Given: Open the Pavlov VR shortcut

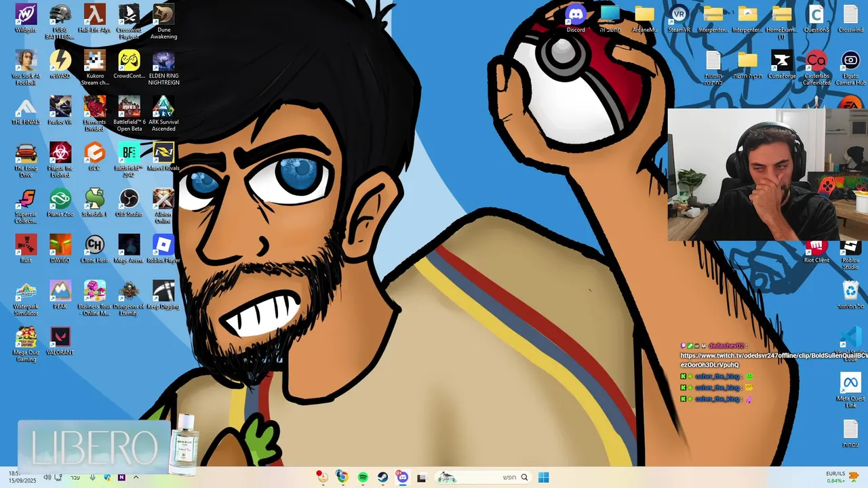Looking at the screenshot, I should (x=60, y=110).
